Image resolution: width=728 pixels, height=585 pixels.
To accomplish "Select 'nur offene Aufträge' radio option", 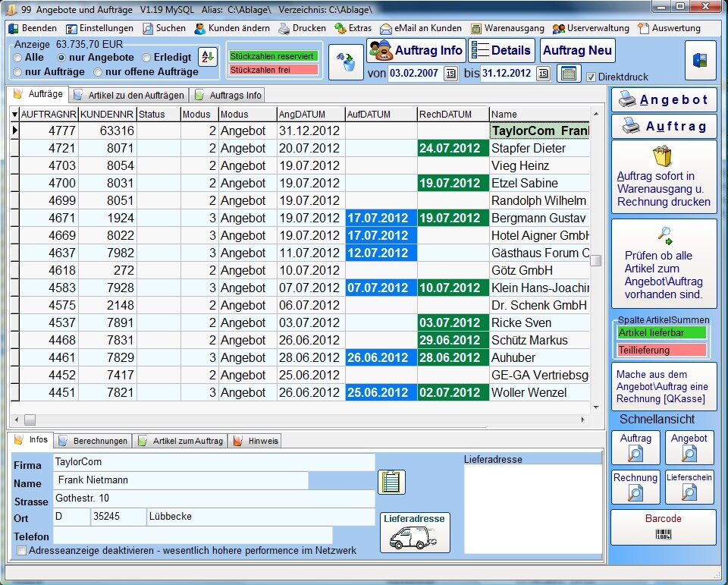I will (x=98, y=72).
